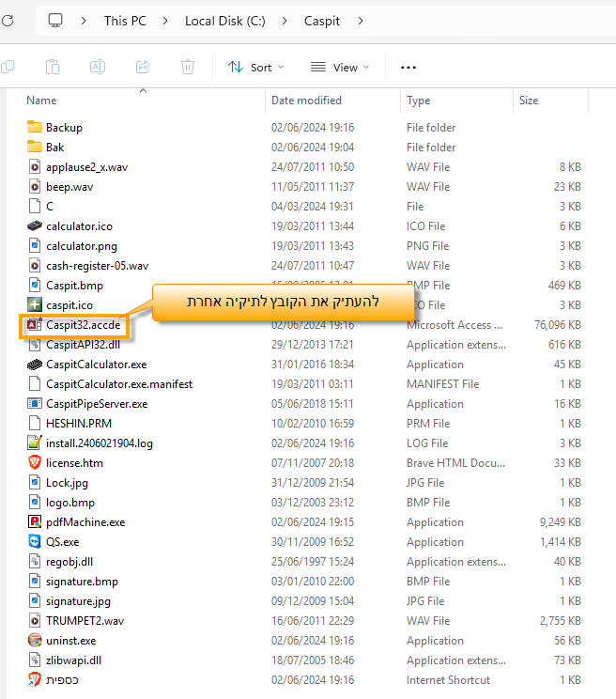Select the Brave icon of license.htm

(x=35, y=463)
